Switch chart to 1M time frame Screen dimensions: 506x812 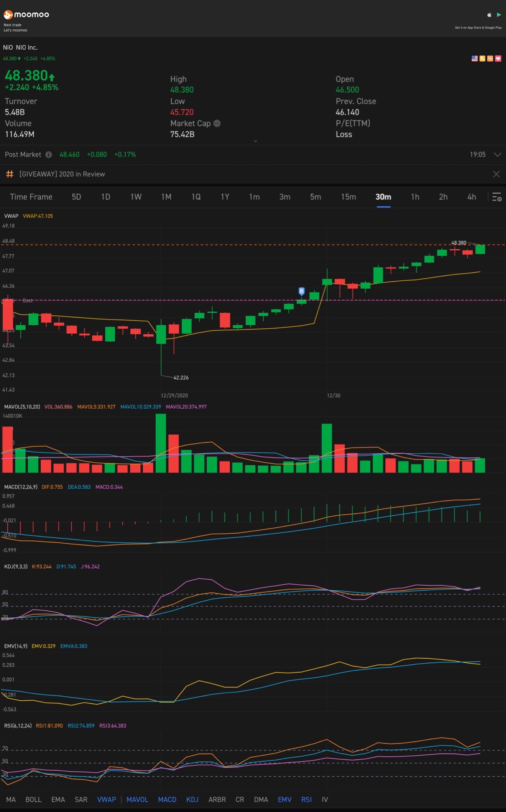166,197
